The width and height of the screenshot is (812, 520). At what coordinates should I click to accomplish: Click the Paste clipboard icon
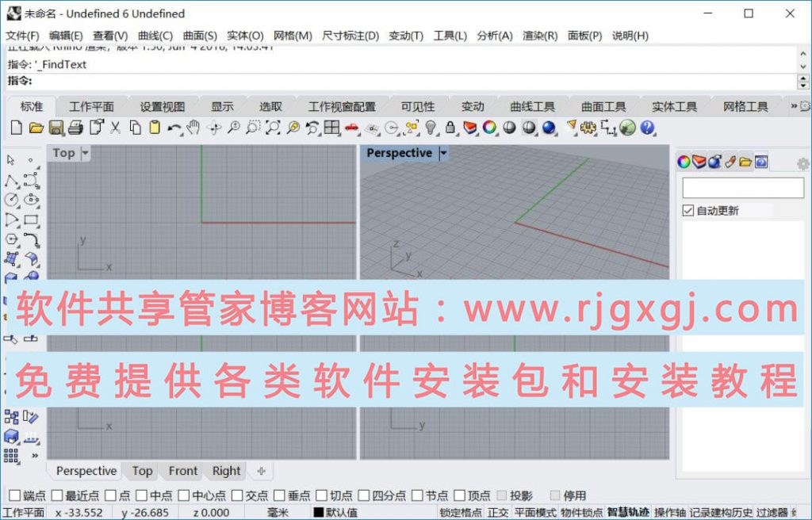pos(155,128)
